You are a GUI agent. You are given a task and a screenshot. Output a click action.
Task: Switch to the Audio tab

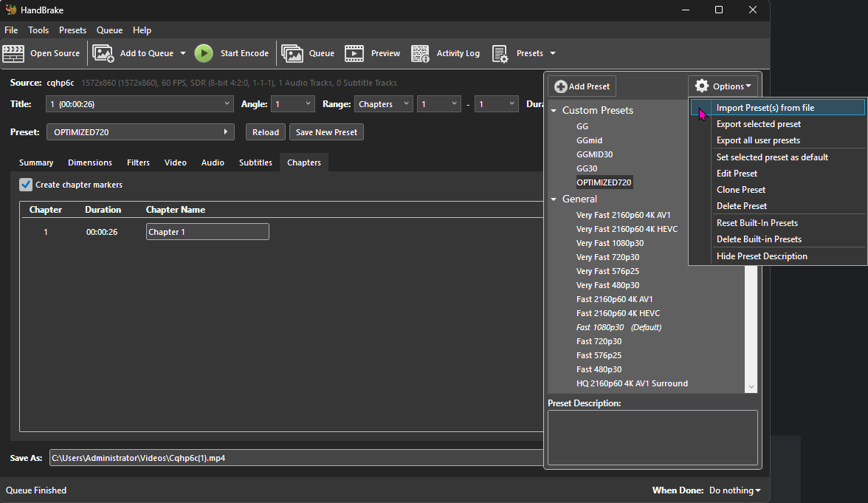click(x=213, y=162)
